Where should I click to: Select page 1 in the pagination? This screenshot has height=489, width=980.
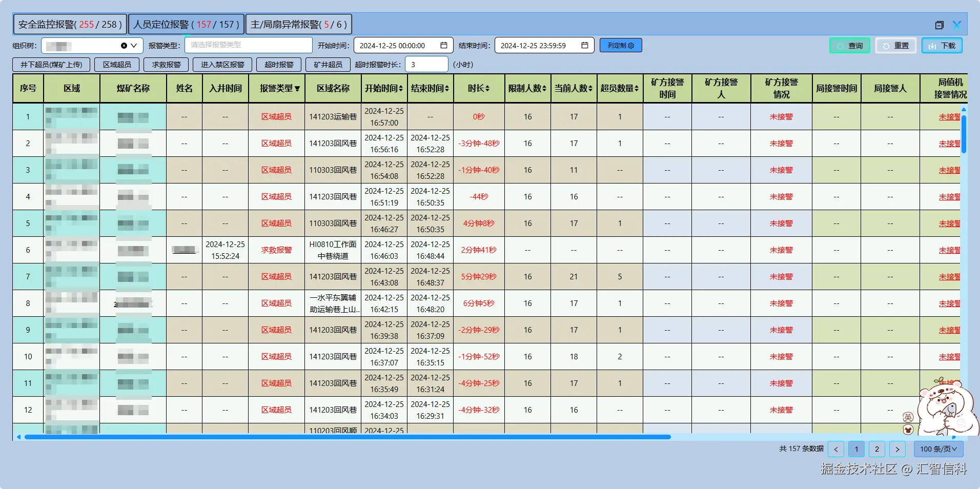click(x=856, y=450)
